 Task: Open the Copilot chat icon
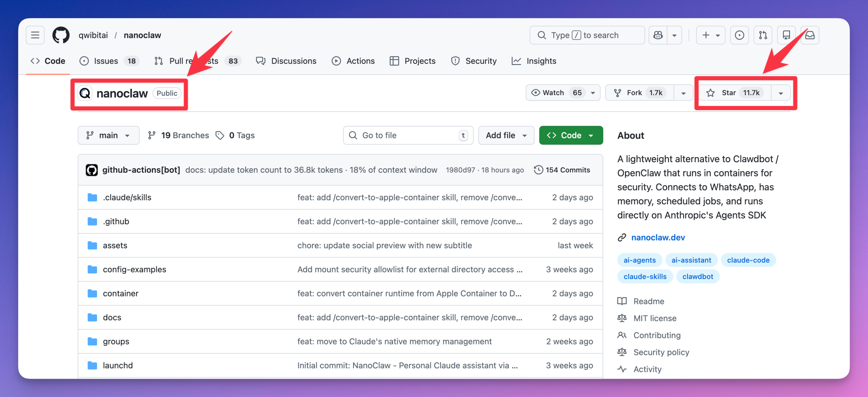point(658,35)
